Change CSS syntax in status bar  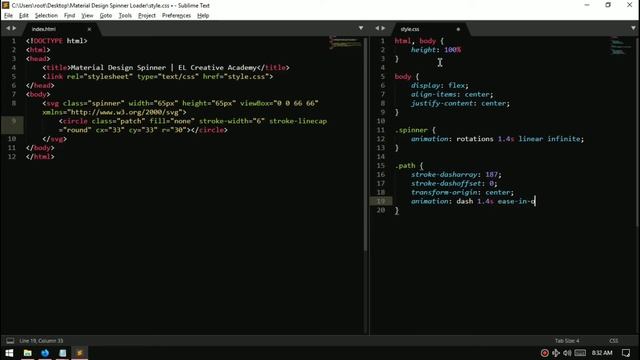[x=613, y=341]
